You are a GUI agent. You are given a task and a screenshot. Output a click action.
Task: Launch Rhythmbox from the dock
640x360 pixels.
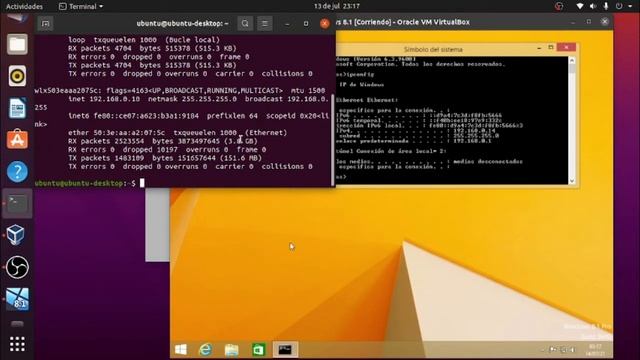17,76
